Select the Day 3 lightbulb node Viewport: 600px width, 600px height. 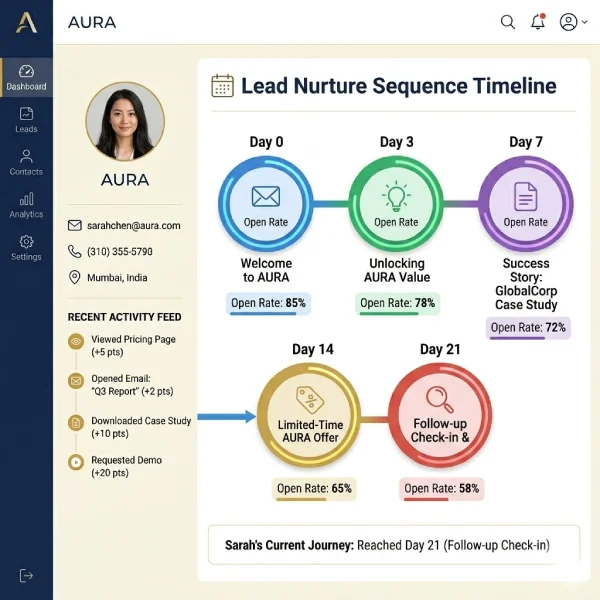(396, 204)
